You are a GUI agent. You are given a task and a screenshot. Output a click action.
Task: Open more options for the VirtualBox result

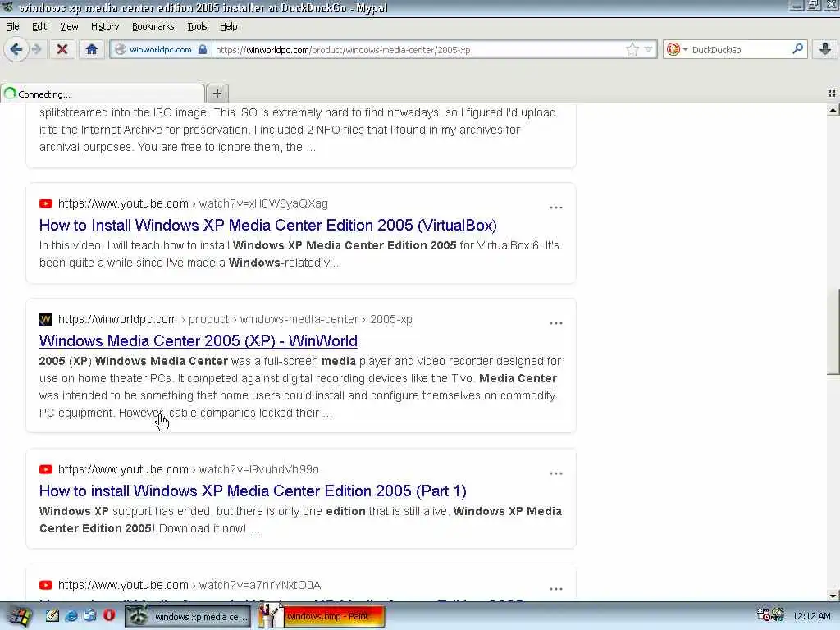556,208
